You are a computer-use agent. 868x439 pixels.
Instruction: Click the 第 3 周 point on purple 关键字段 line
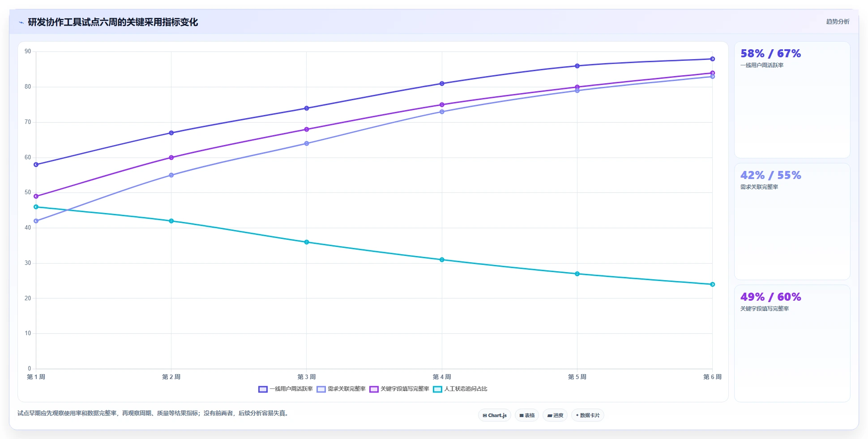point(307,129)
